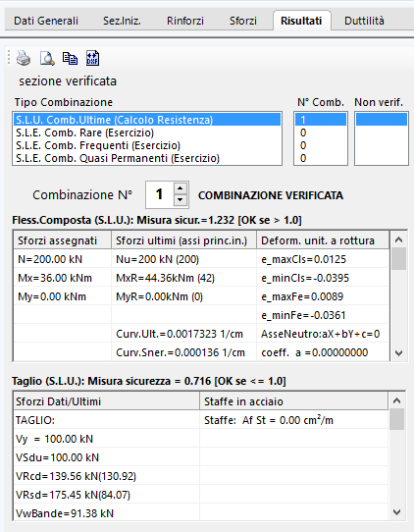Open the Print Preview icon

[x=47, y=58]
